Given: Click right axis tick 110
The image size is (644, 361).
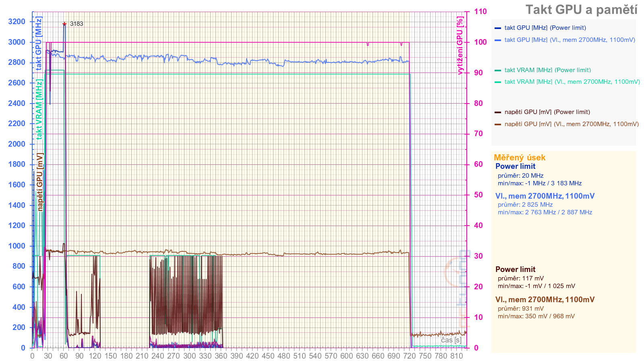Looking at the screenshot, I should [x=480, y=12].
